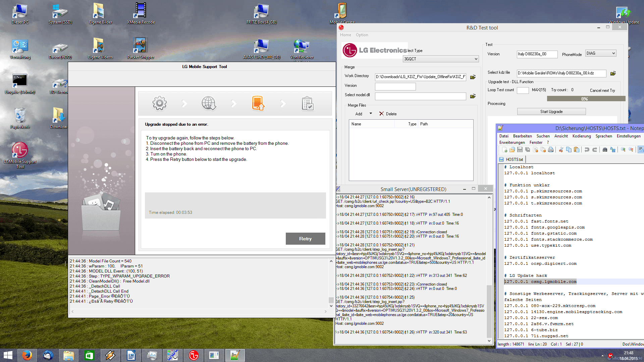Open the Option menu in R&D Test tool

coord(362,35)
